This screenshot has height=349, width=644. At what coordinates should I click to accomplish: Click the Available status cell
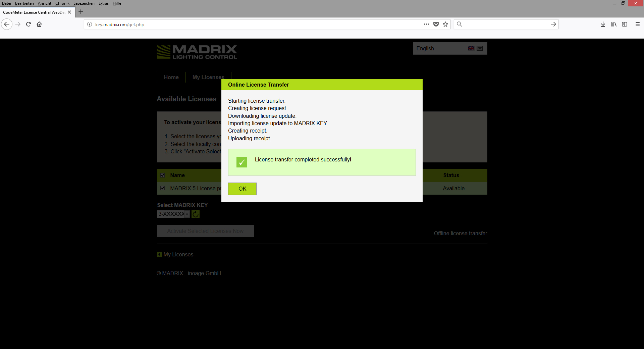point(453,188)
